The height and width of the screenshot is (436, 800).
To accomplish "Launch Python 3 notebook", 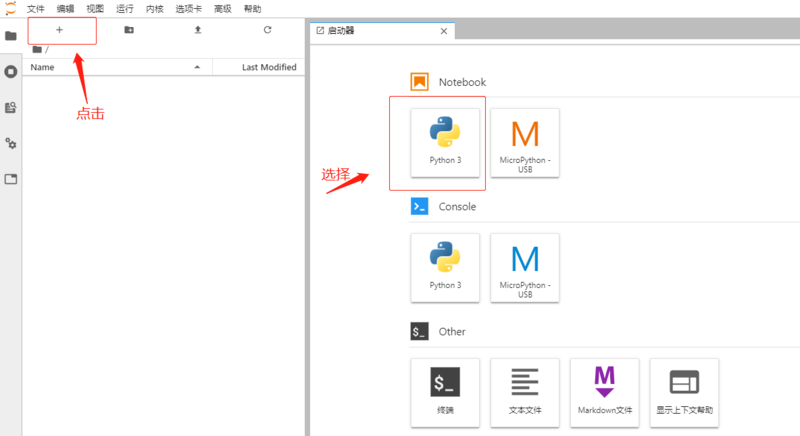I will [445, 142].
